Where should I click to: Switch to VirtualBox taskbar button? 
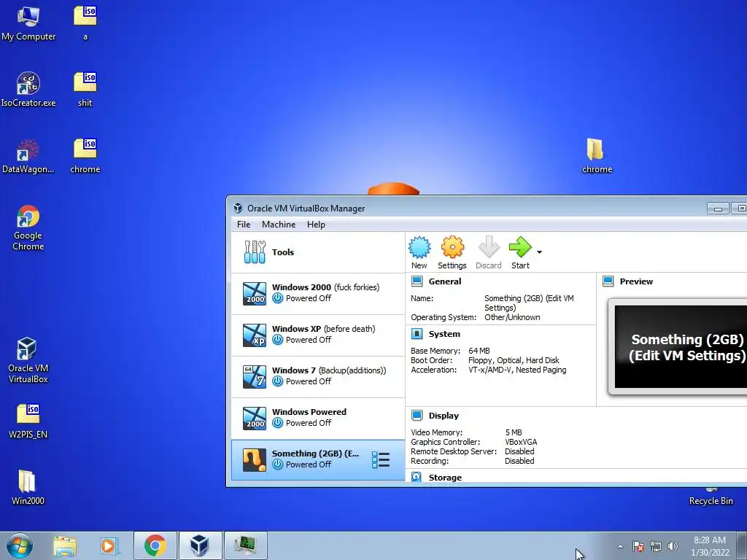(200, 545)
